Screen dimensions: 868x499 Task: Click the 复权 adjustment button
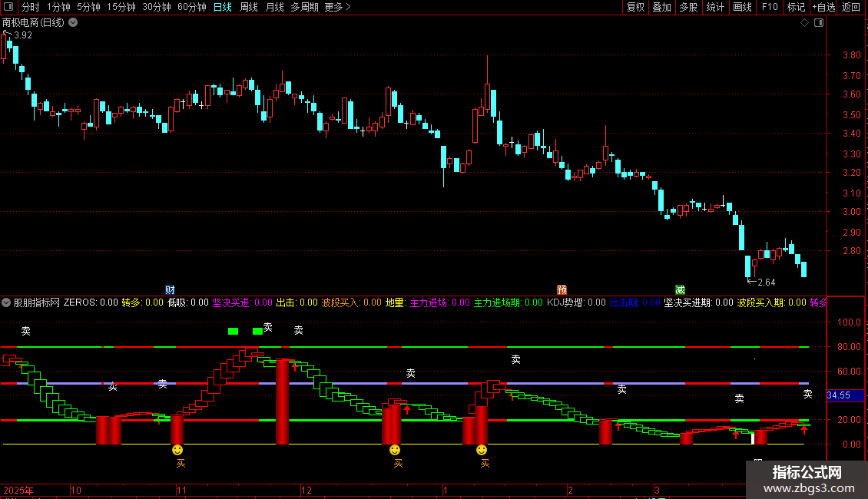pos(635,7)
